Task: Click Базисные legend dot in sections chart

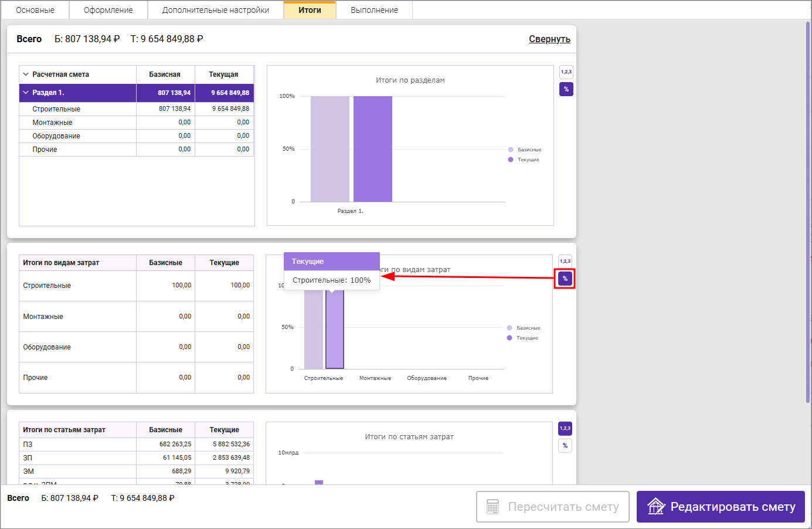Action: 511,150
